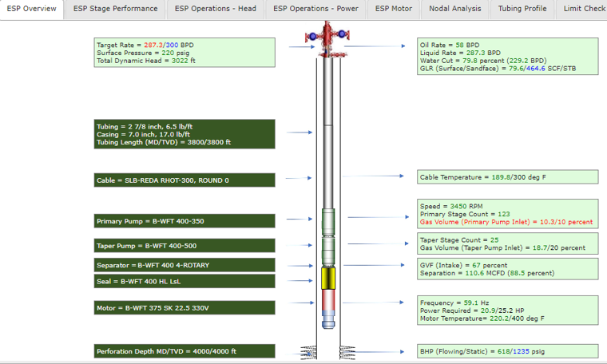
Task: Click the wellhead Christmas tree graphic
Action: tap(327, 38)
